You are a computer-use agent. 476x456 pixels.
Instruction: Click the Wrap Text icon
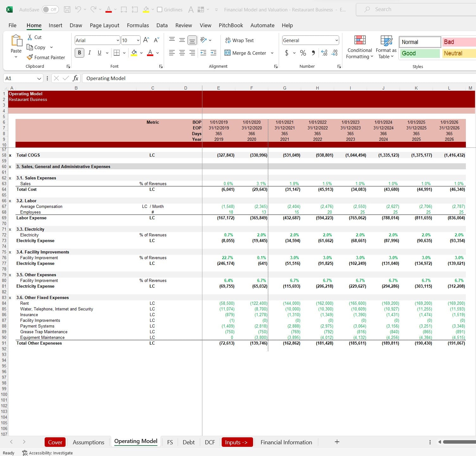pos(228,41)
